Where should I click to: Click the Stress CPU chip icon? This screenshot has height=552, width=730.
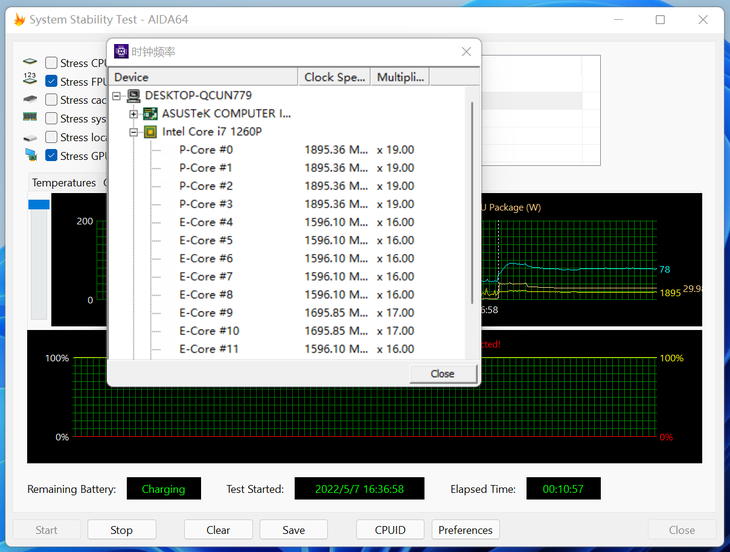click(x=30, y=63)
